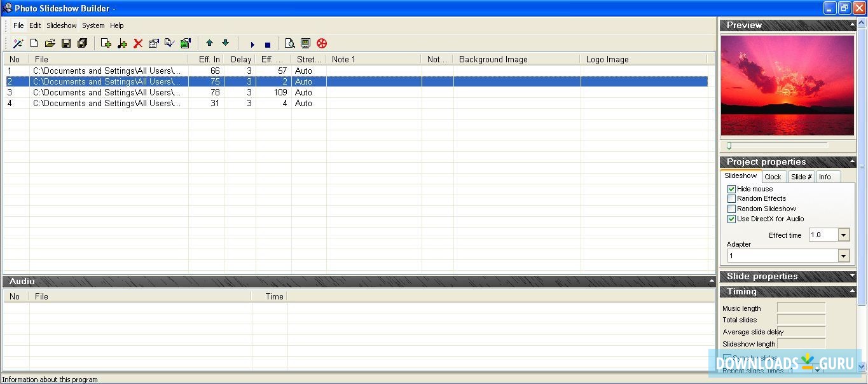The image size is (868, 384).
Task: Click Eff. In value 78 in row 3
Action: (214, 92)
